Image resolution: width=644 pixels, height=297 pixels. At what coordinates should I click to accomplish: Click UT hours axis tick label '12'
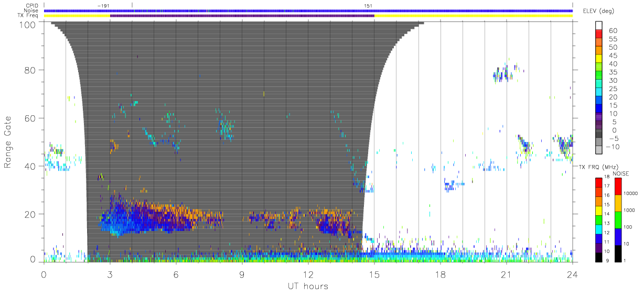point(308,274)
